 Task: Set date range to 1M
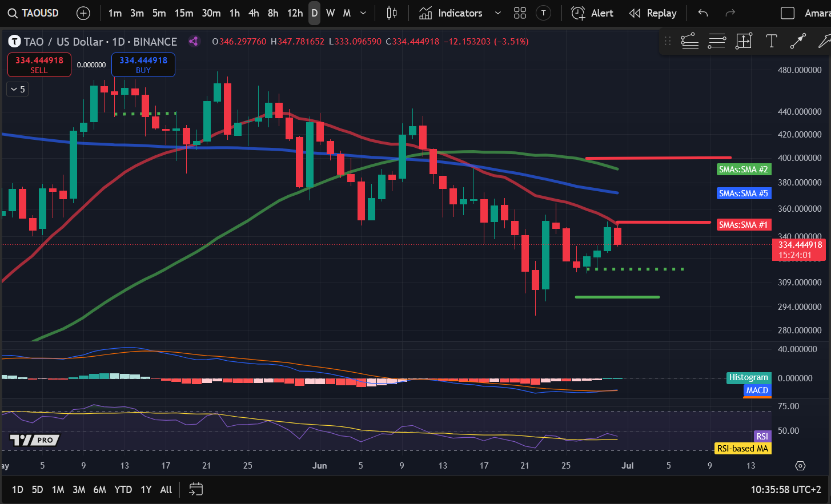(58, 490)
